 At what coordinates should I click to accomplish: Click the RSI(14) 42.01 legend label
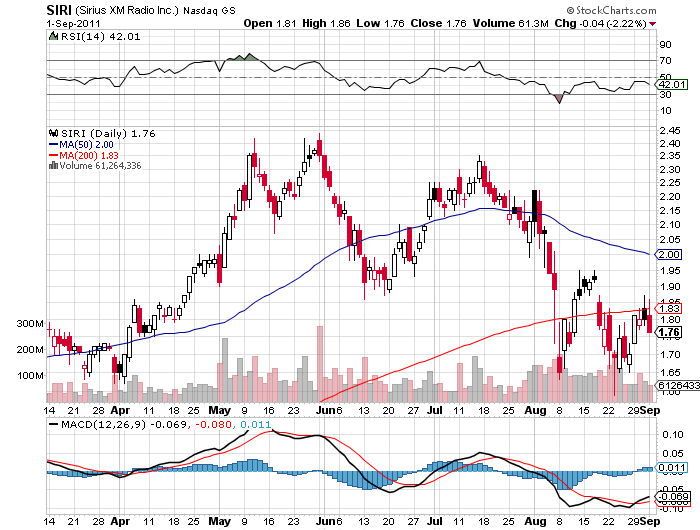(100, 37)
